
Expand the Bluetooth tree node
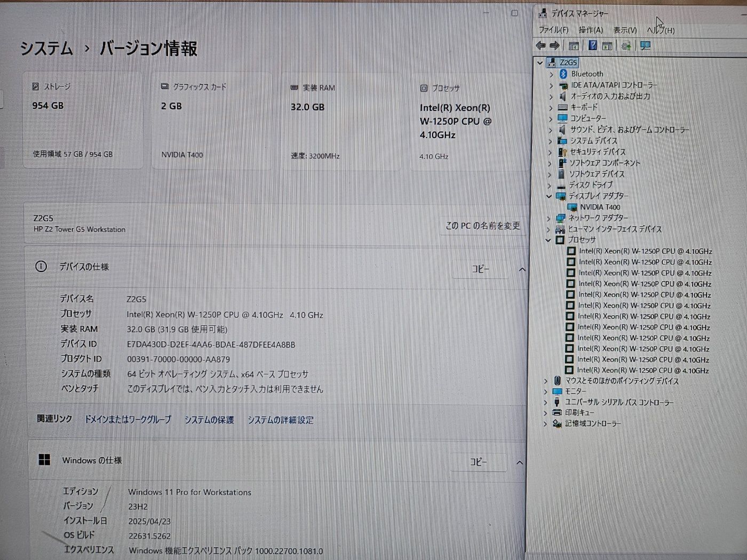551,74
